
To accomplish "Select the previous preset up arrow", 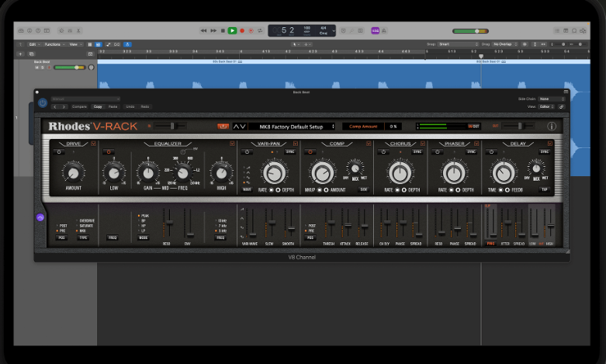I will (236, 127).
